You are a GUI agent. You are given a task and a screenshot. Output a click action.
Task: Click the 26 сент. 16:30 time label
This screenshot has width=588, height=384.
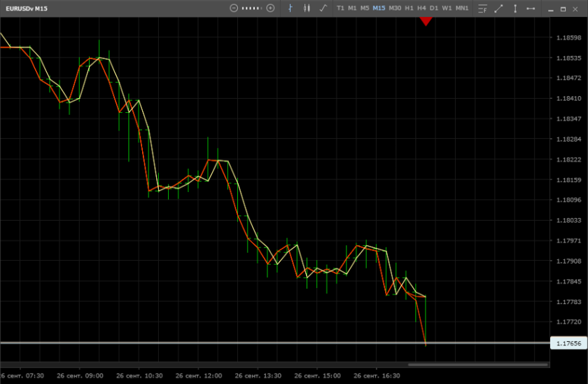click(x=377, y=376)
